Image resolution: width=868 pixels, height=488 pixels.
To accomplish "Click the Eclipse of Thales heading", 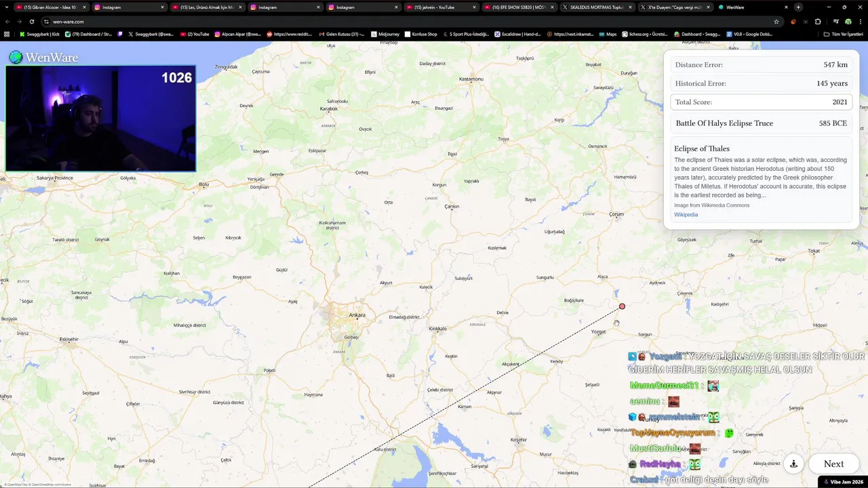I will 702,148.
